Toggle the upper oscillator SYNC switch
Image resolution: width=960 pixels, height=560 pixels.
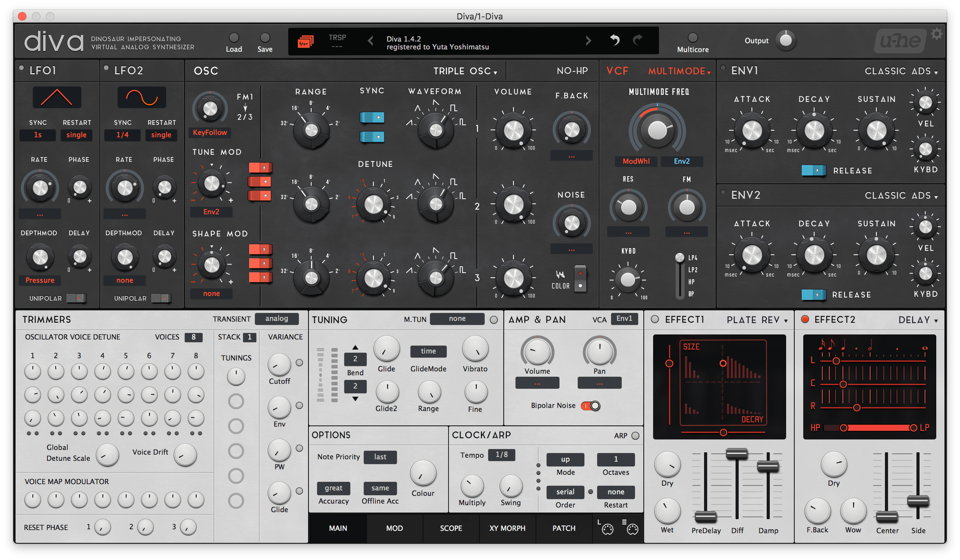click(372, 117)
